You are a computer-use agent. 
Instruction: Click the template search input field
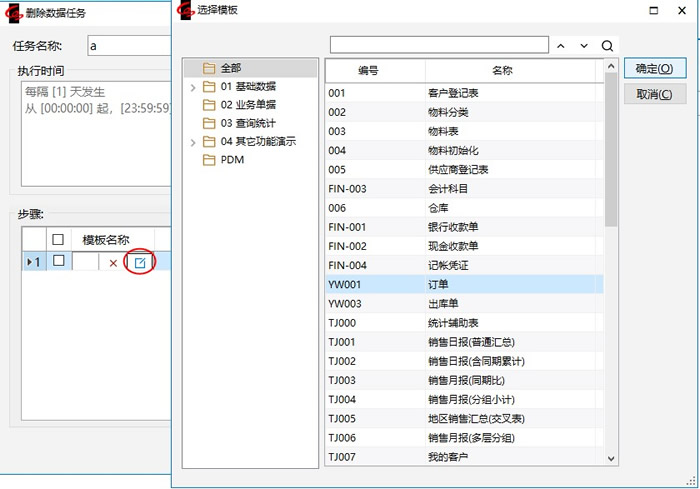(439, 45)
